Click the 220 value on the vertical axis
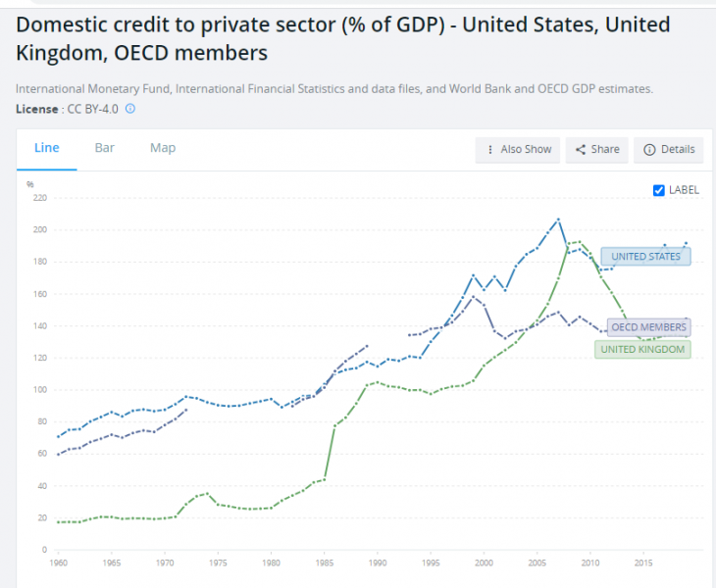 [39, 198]
